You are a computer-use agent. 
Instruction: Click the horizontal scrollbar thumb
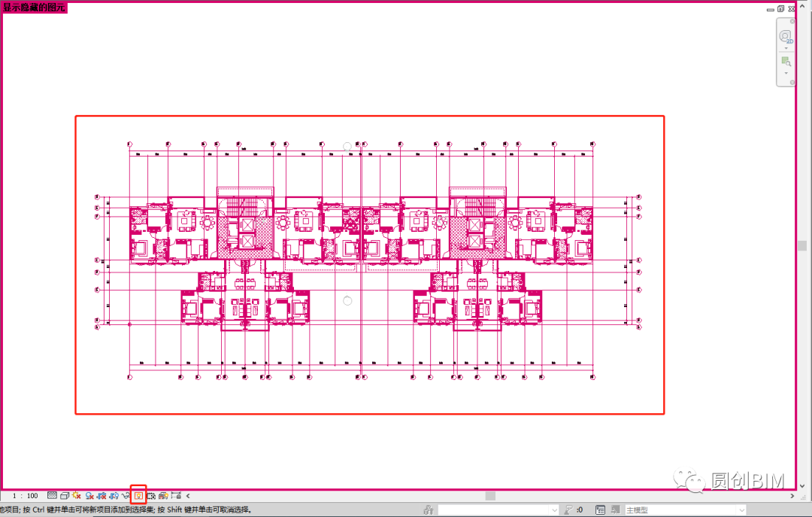click(490, 496)
